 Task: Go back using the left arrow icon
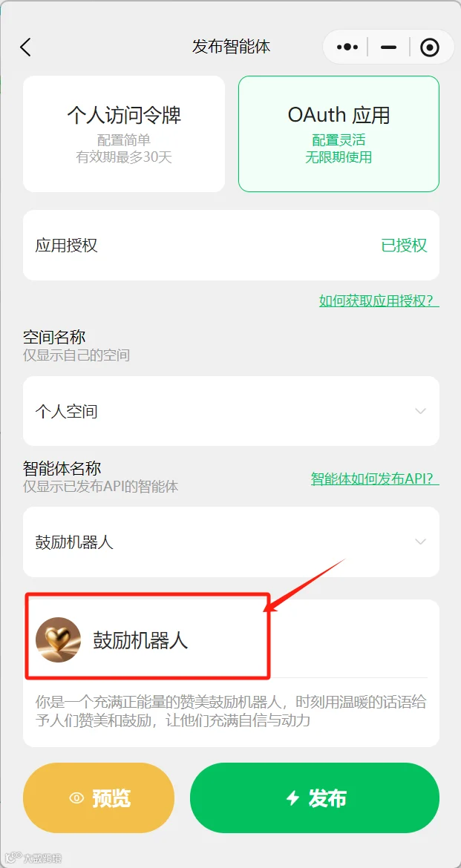coord(25,47)
